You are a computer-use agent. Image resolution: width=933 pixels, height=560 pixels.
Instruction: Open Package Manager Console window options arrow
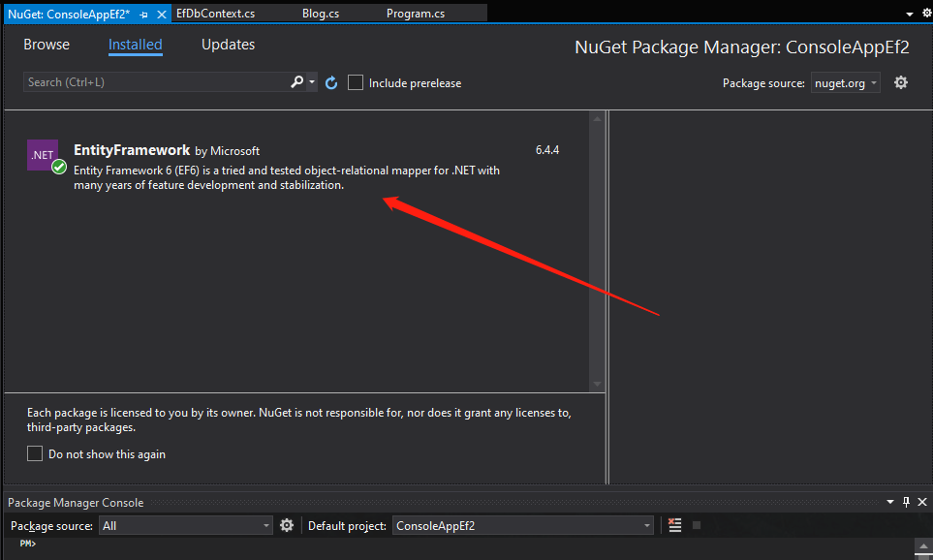pos(890,502)
